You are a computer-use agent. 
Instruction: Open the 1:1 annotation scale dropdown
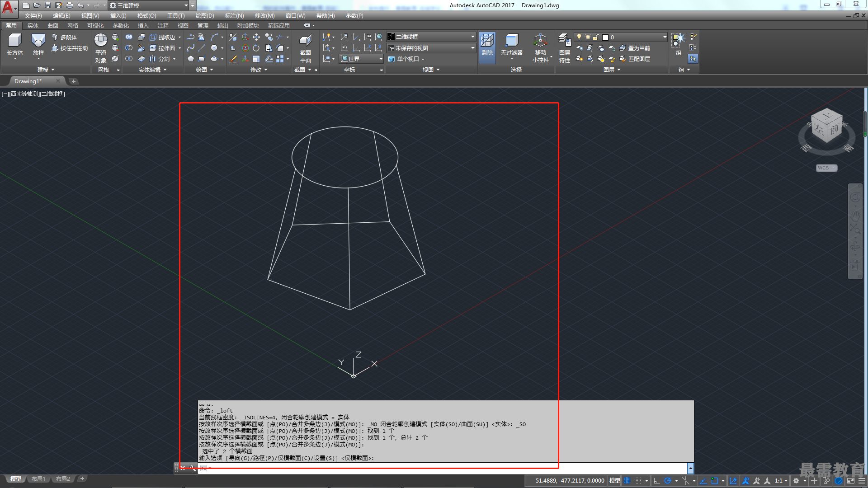pyautogui.click(x=781, y=481)
